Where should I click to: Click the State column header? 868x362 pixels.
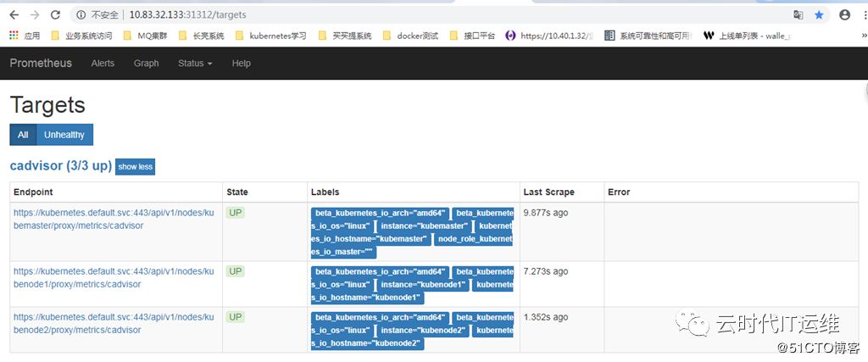click(237, 192)
